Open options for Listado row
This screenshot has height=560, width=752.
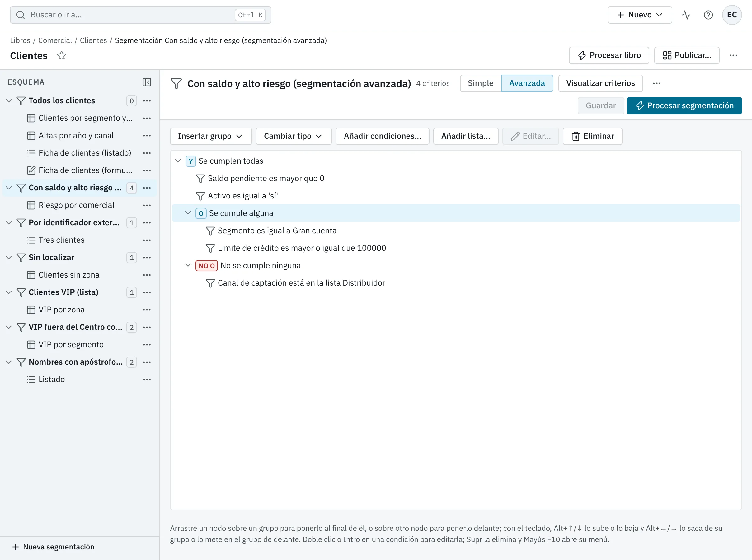pos(147,380)
